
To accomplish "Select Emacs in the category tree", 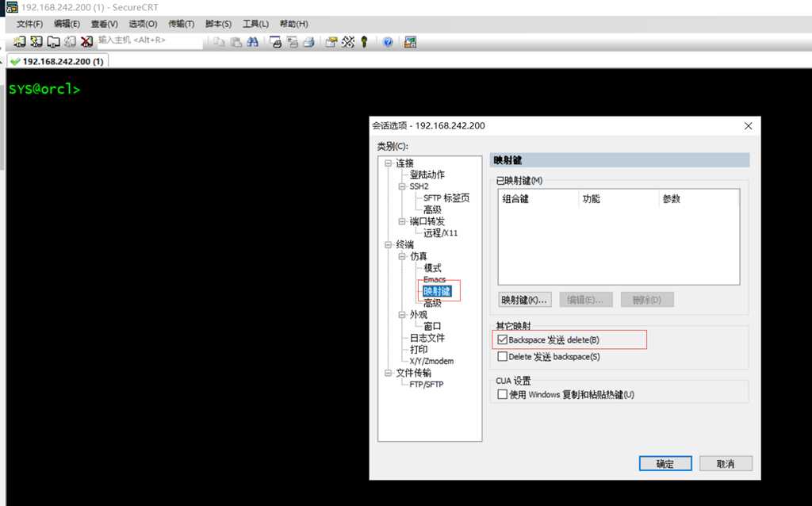I will 434,280.
